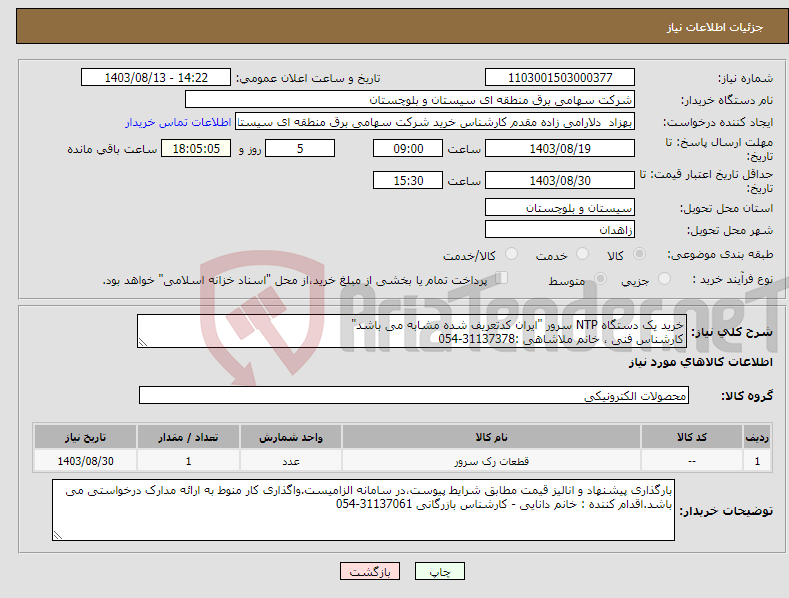
Task: Click the عدد unit cell
Action: coord(291,461)
